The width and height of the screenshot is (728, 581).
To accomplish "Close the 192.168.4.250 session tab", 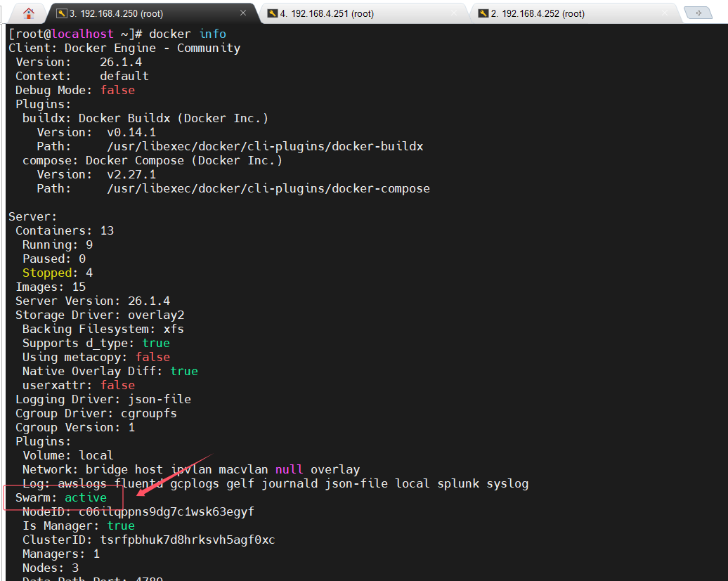I will pos(243,13).
